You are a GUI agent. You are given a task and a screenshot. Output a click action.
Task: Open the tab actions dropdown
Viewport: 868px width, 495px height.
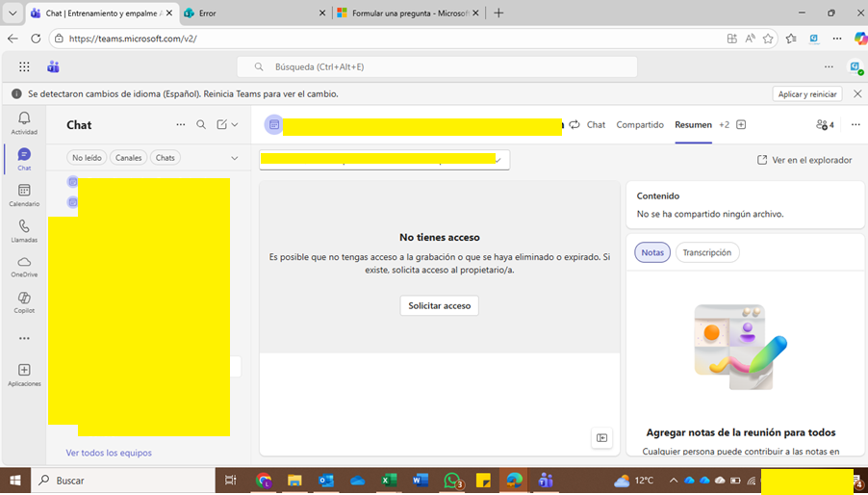(x=13, y=13)
